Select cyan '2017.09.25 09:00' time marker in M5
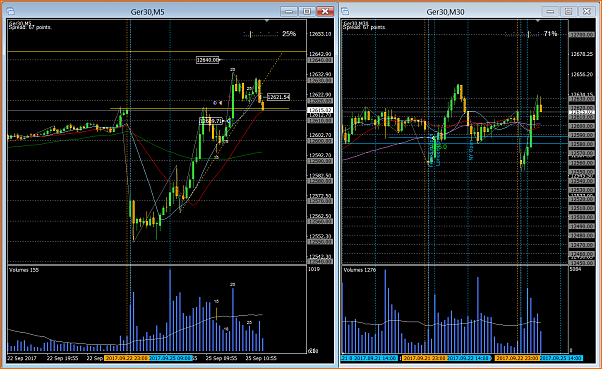The width and height of the screenshot is (602, 369). (x=170, y=358)
